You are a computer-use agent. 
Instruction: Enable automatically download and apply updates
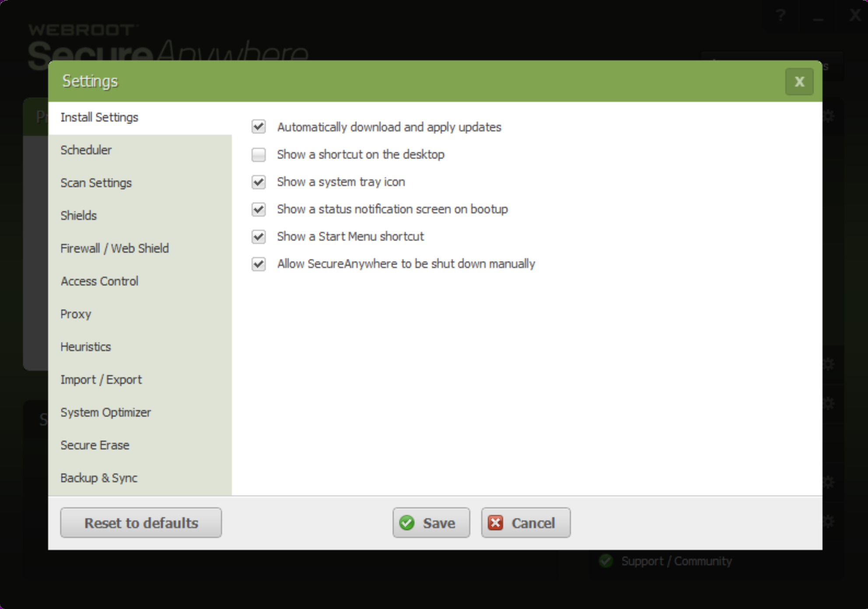[259, 127]
